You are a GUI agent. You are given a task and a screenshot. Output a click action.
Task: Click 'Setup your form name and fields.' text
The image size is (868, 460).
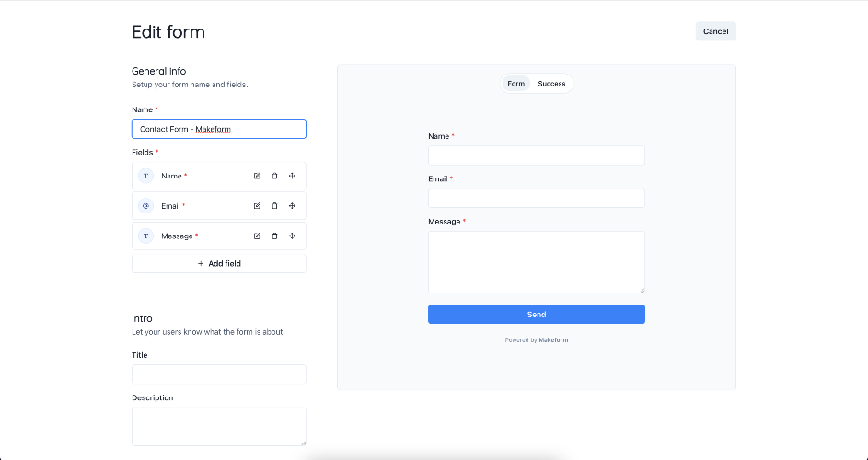(x=190, y=86)
